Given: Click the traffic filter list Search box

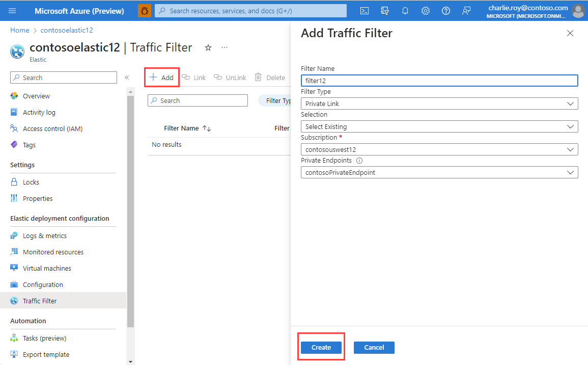Looking at the screenshot, I should tap(198, 100).
